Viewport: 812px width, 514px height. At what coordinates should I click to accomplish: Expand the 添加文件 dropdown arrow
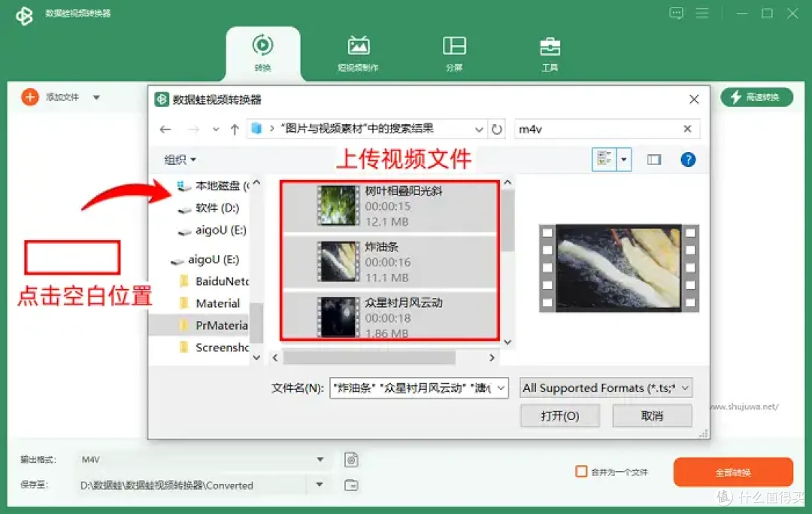(96, 97)
